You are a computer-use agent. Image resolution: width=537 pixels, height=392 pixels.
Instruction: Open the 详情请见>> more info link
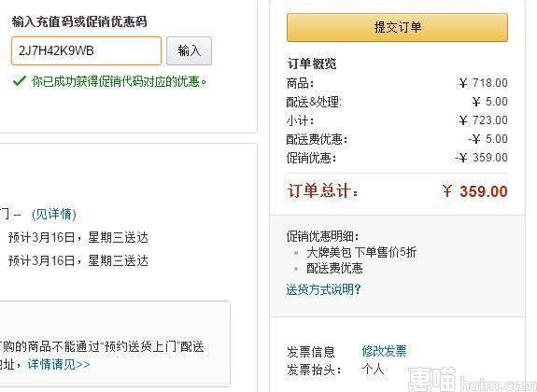point(59,364)
